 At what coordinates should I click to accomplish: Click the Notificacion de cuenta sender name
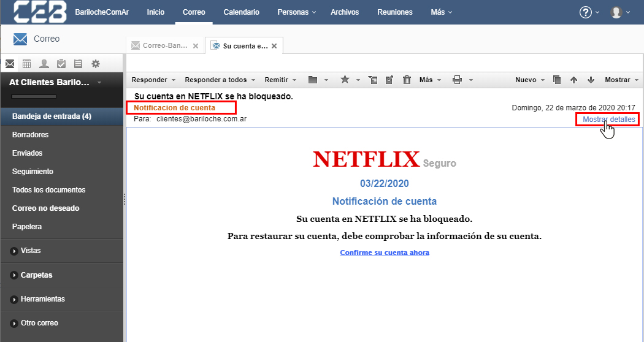pos(174,108)
